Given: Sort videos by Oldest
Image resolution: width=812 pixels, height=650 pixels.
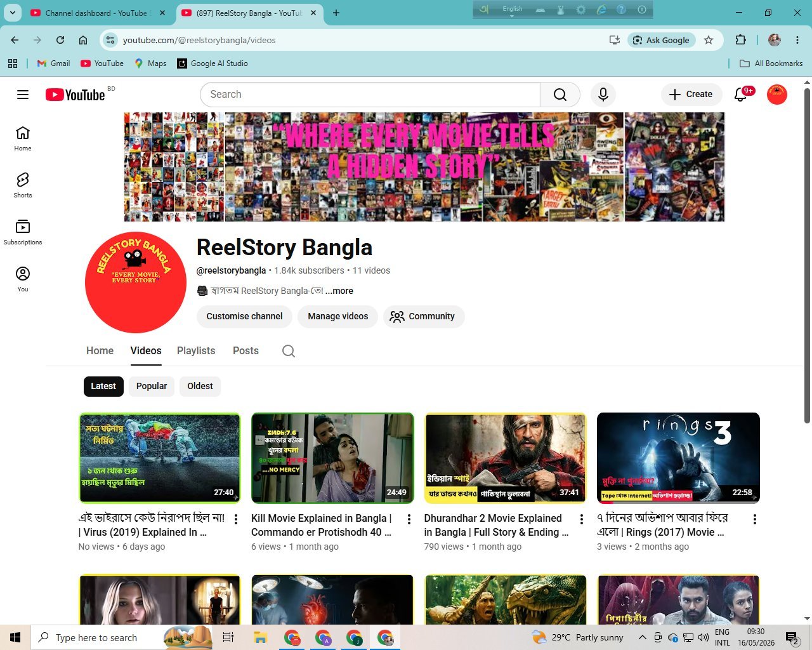Looking at the screenshot, I should point(200,386).
